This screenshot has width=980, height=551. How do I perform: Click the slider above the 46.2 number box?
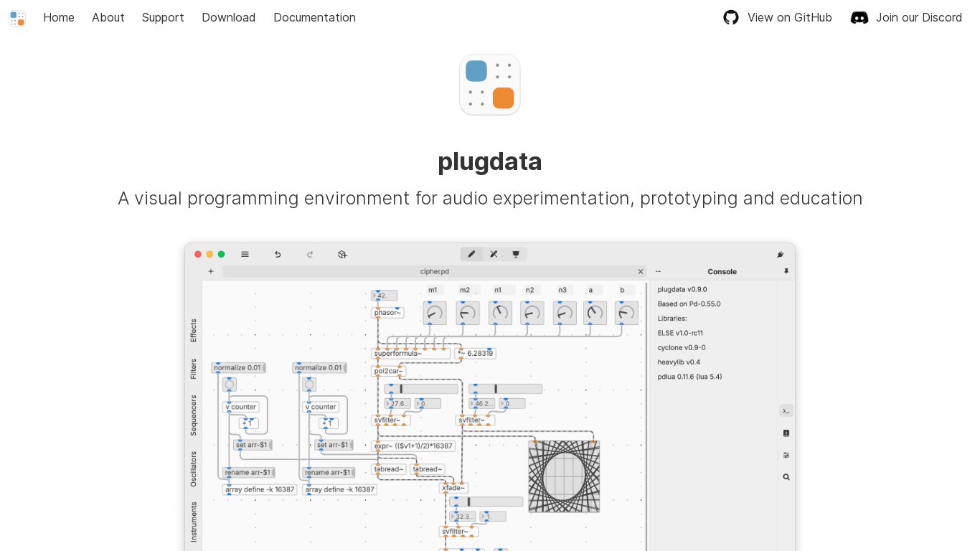coord(506,389)
